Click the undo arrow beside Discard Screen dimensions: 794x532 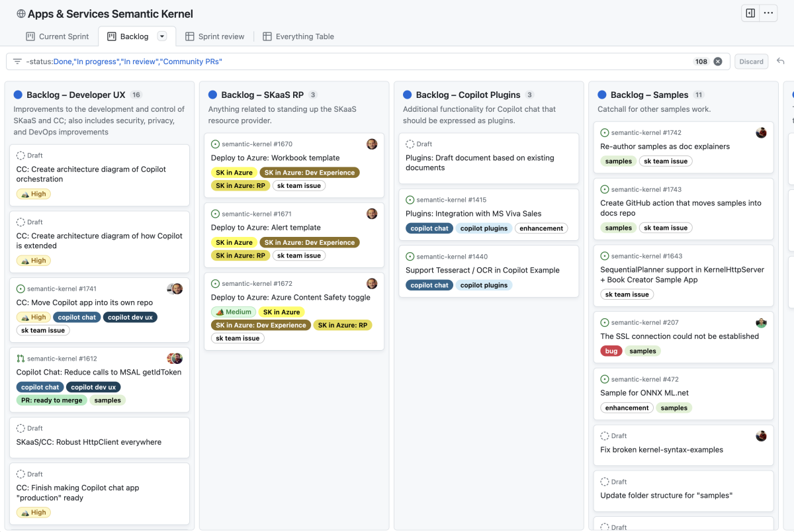[781, 62]
